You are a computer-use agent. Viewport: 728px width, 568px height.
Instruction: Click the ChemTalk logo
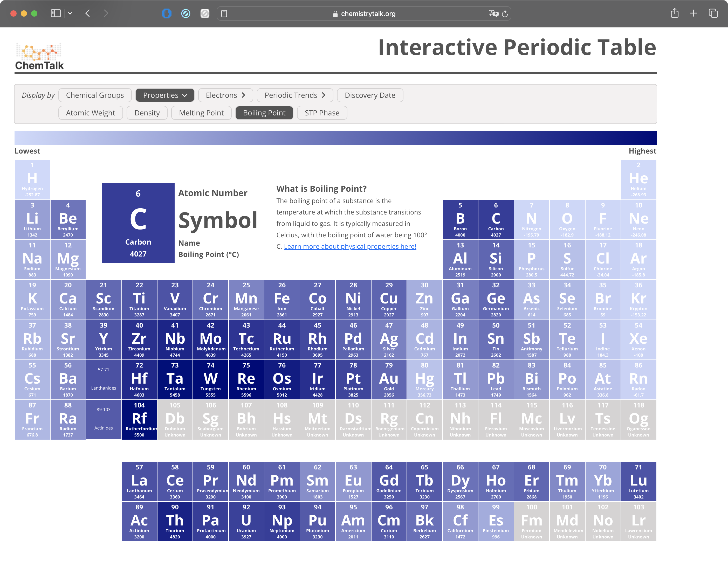pos(39,57)
